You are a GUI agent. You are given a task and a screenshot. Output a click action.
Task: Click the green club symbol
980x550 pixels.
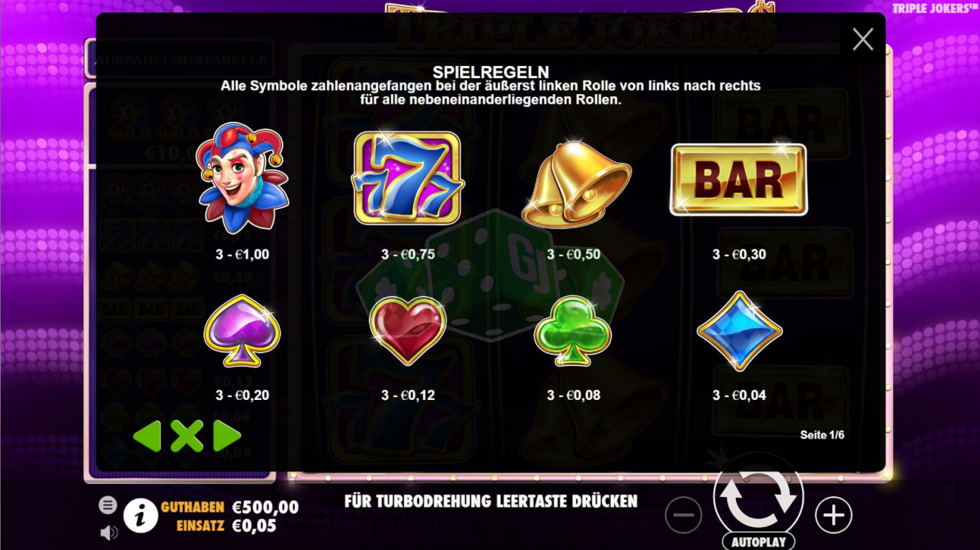[573, 331]
